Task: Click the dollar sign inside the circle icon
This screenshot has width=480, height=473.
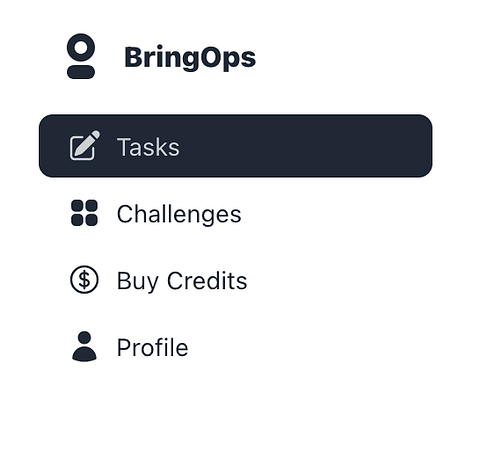Action: tap(84, 279)
